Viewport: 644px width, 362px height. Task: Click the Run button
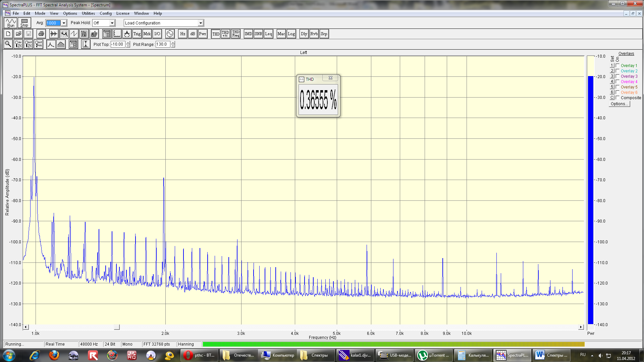click(x=10, y=23)
